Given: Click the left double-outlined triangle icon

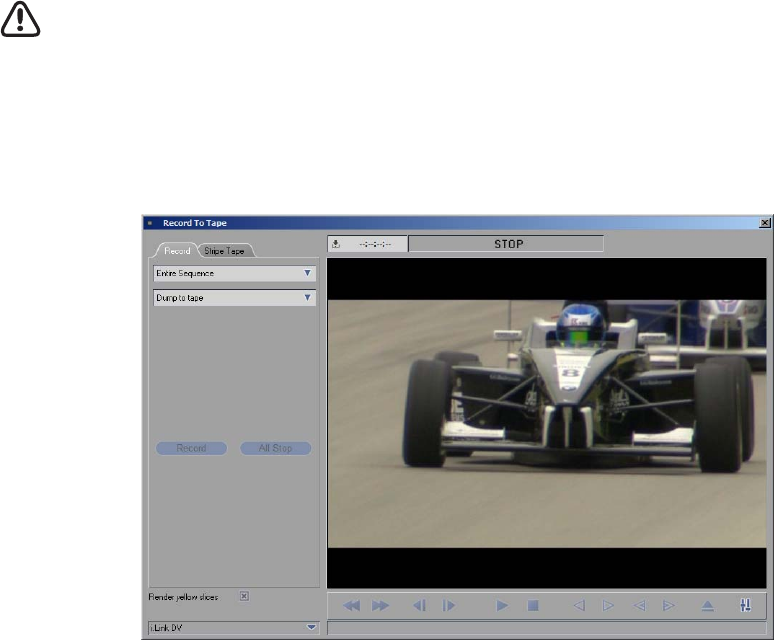Looking at the screenshot, I should point(639,605).
